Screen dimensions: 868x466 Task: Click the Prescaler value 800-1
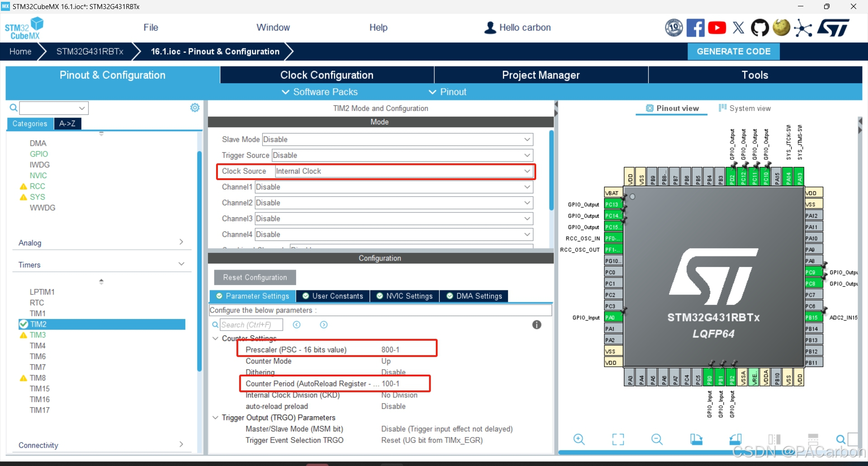[x=390, y=350]
